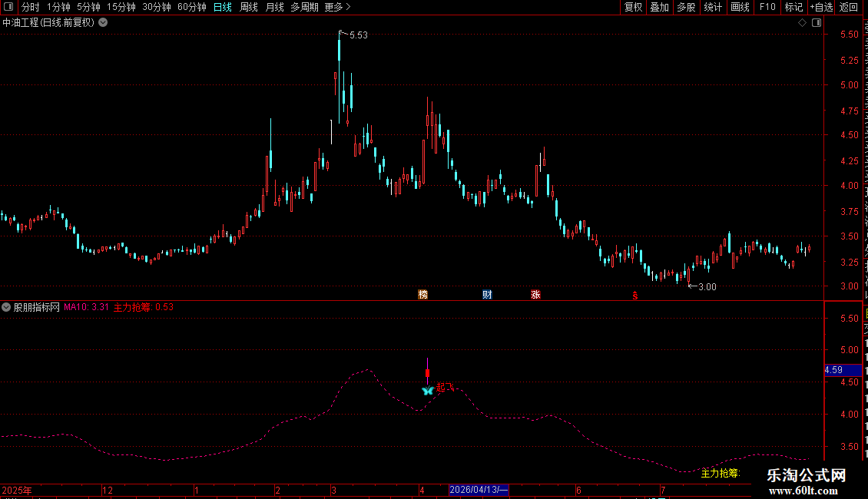This screenshot has height=499, width=868.
Task: Open 多周期 multi-period view
Action: coord(304,7)
